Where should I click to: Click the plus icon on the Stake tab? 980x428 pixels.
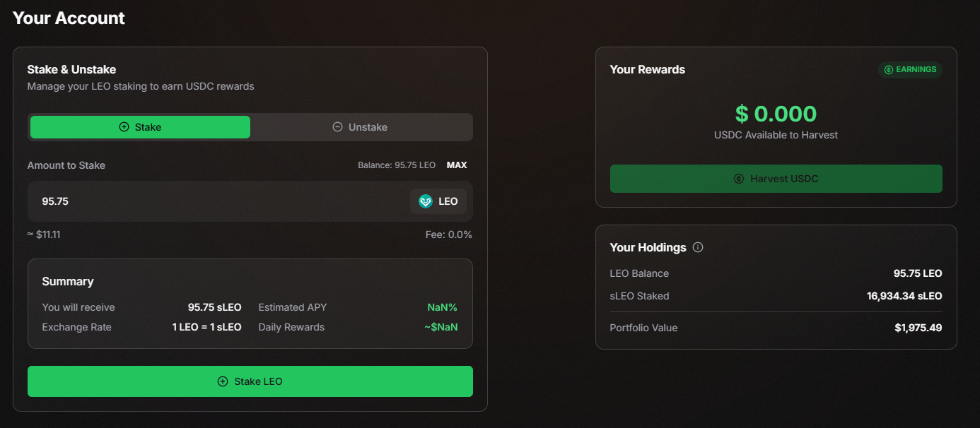(124, 127)
